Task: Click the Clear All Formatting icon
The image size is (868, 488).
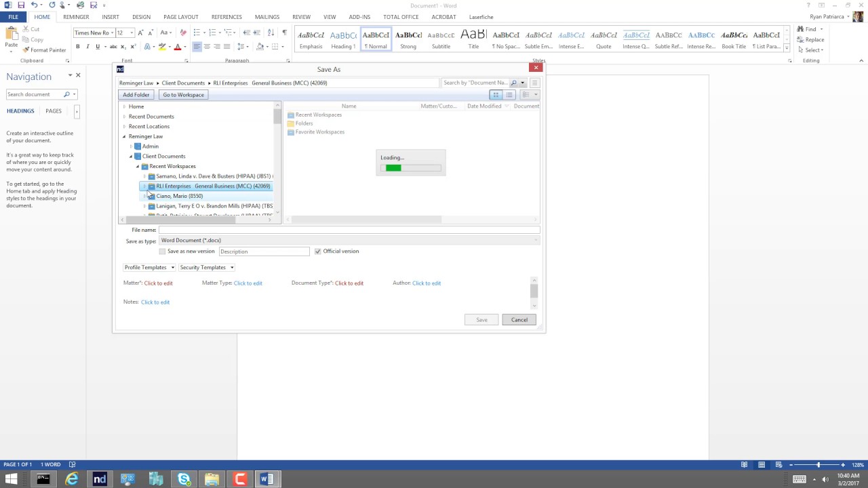Action: [x=183, y=33]
